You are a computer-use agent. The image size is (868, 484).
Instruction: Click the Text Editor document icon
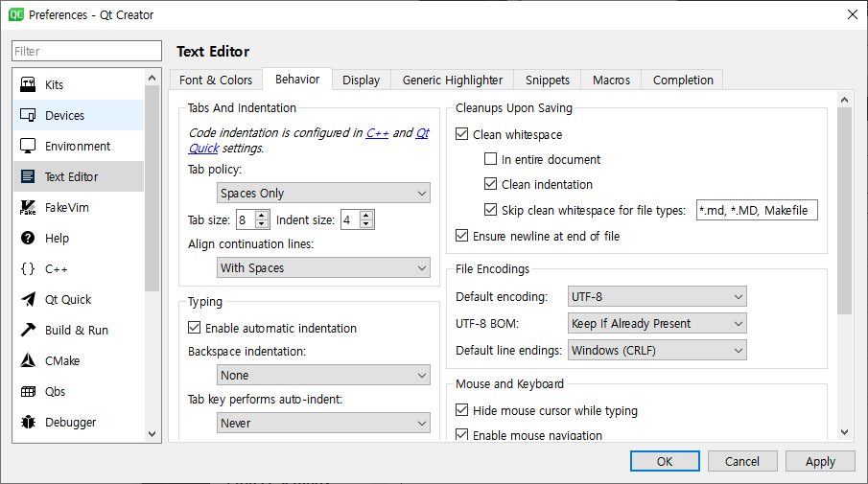coord(28,176)
